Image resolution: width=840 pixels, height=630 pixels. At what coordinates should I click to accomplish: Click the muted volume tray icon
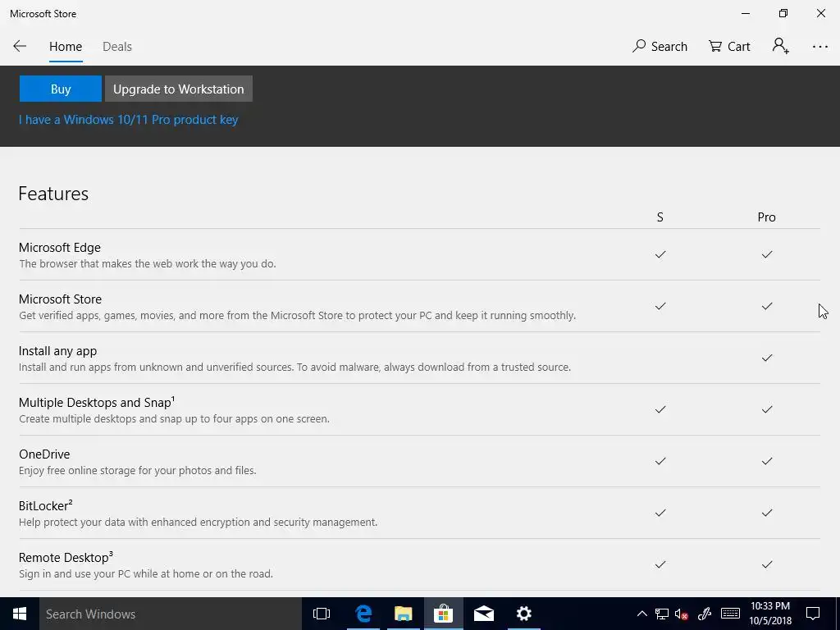pyautogui.click(x=682, y=614)
